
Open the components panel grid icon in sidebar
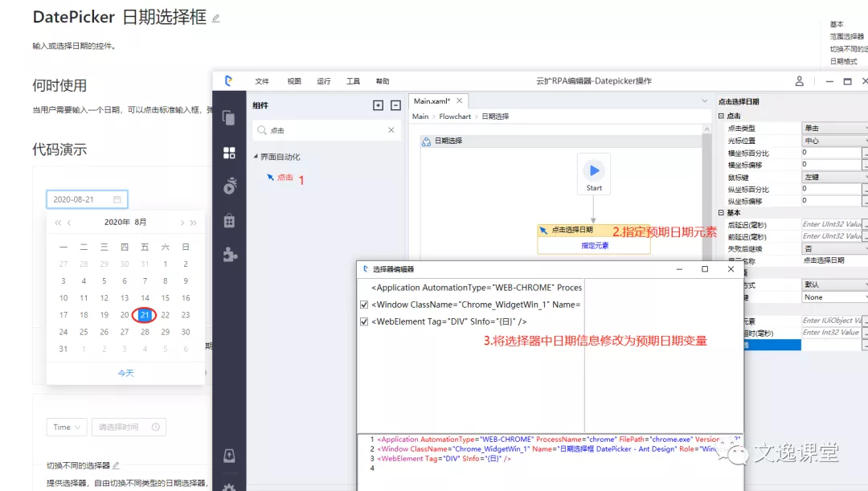click(229, 153)
